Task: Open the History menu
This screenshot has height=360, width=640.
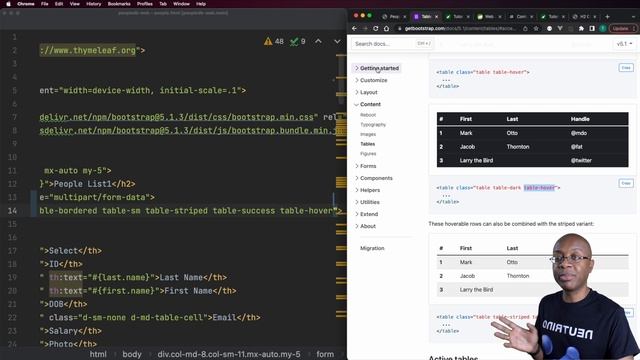Action: click(93, 4)
